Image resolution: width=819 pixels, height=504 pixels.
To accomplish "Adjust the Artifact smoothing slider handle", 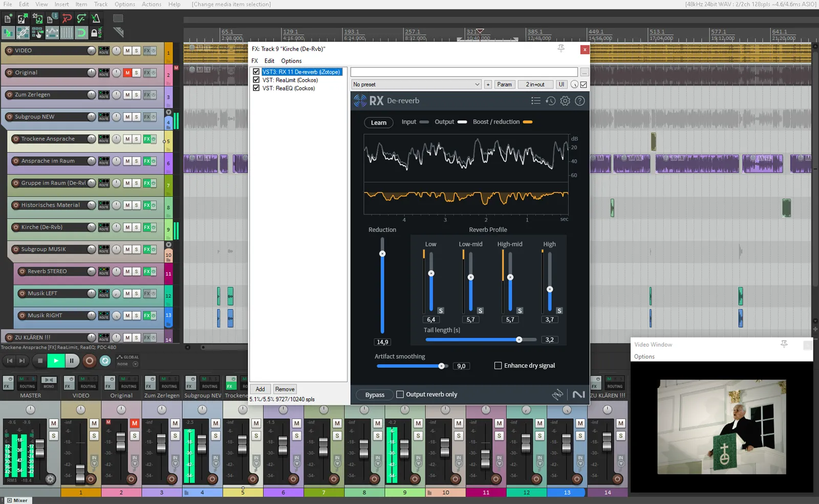I will pyautogui.click(x=441, y=366).
